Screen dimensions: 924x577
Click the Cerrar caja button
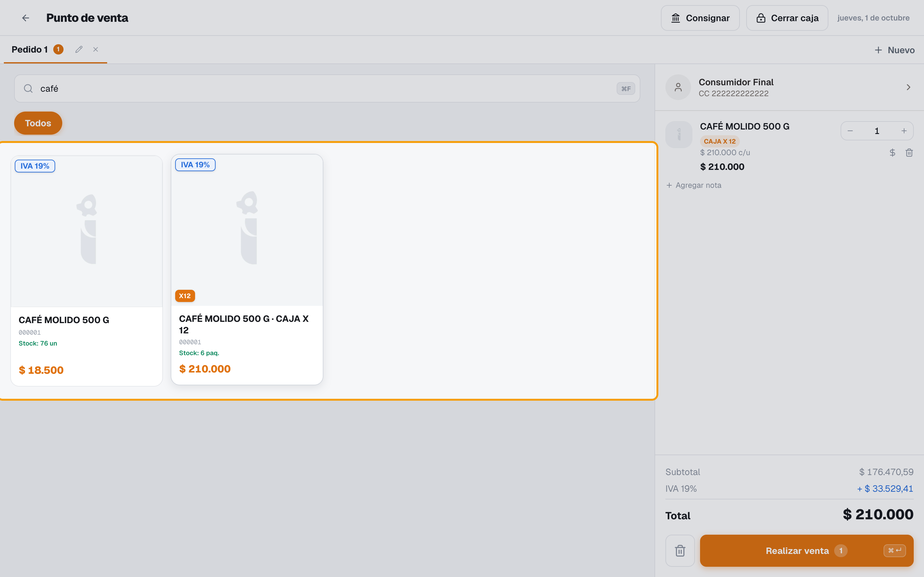787,18
